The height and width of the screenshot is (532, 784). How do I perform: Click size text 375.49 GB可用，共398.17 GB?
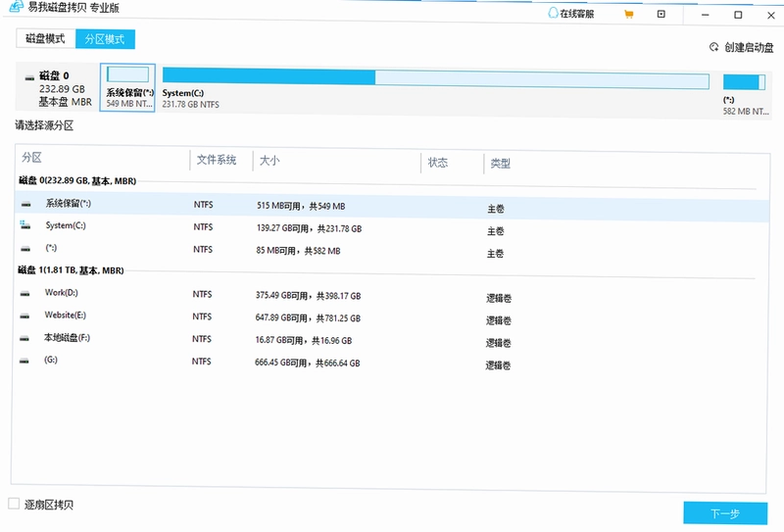pyautogui.click(x=308, y=296)
